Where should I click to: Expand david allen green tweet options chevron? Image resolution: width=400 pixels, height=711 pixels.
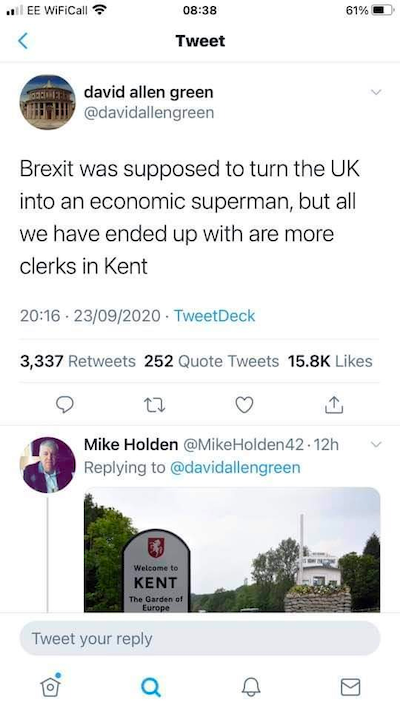(376, 92)
